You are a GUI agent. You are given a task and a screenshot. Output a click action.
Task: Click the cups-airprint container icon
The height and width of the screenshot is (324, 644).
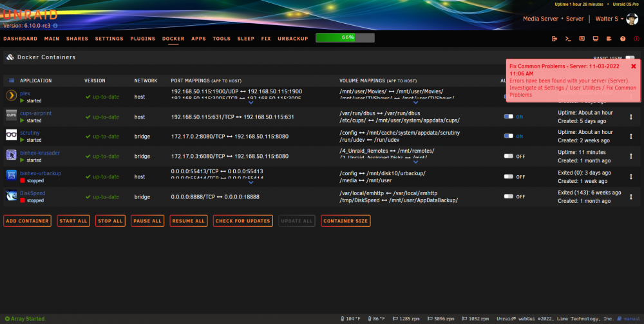point(11,115)
